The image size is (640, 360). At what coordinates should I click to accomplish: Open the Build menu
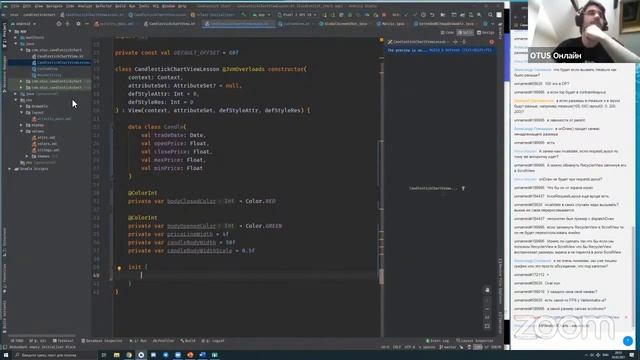coord(120,6)
